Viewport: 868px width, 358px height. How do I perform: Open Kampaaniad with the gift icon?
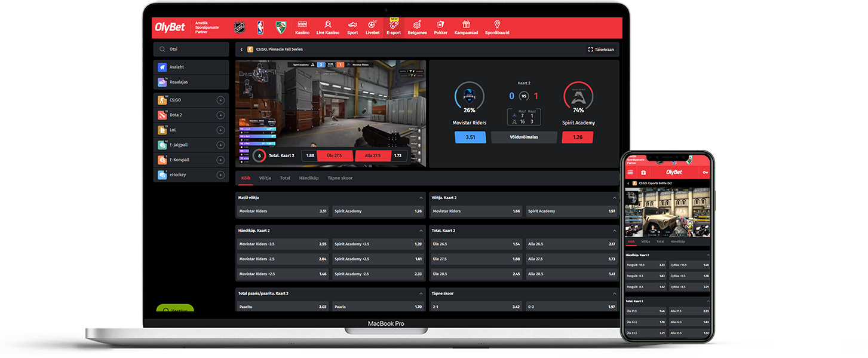[467, 27]
